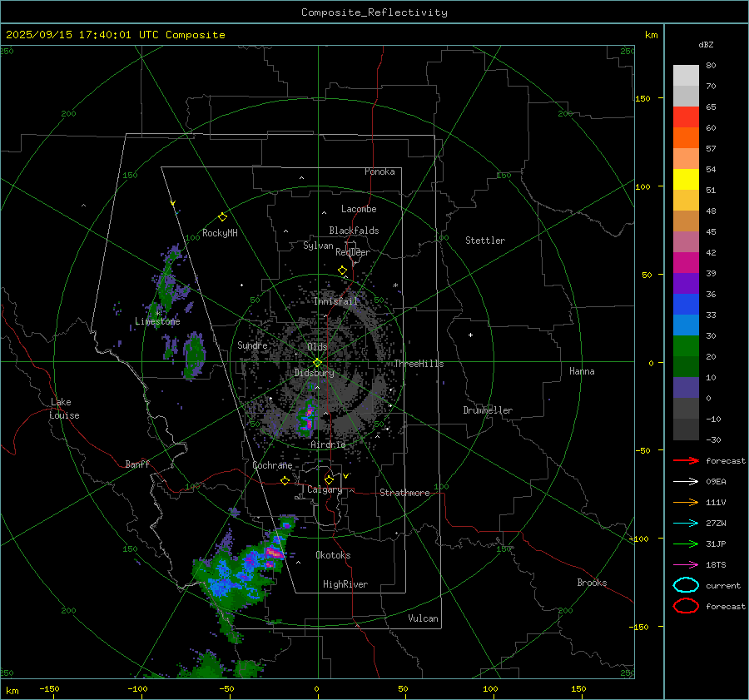The image size is (749, 700).
Task: Click the magenta 18TS arrow icon
Action: (686, 565)
